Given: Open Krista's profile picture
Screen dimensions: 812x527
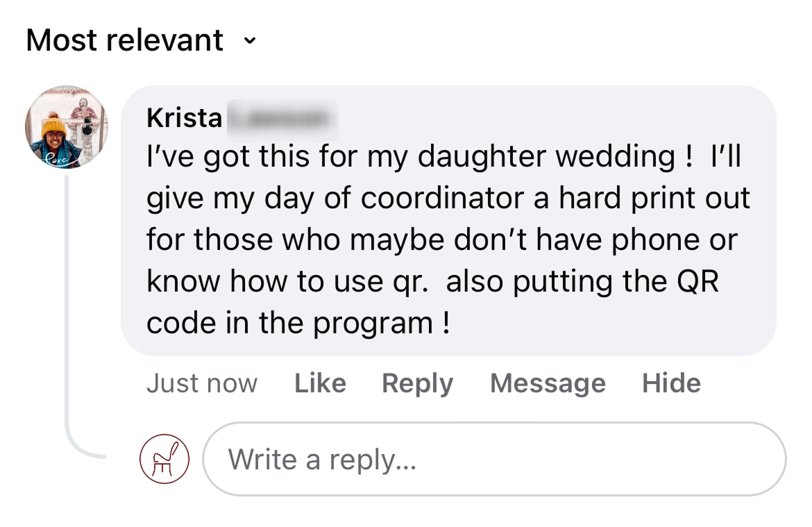Looking at the screenshot, I should [x=67, y=127].
